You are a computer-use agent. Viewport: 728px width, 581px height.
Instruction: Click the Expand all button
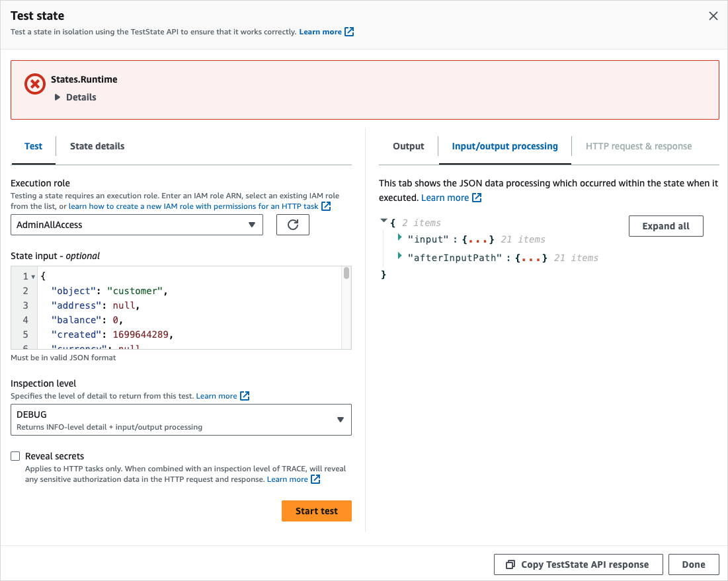tap(665, 225)
